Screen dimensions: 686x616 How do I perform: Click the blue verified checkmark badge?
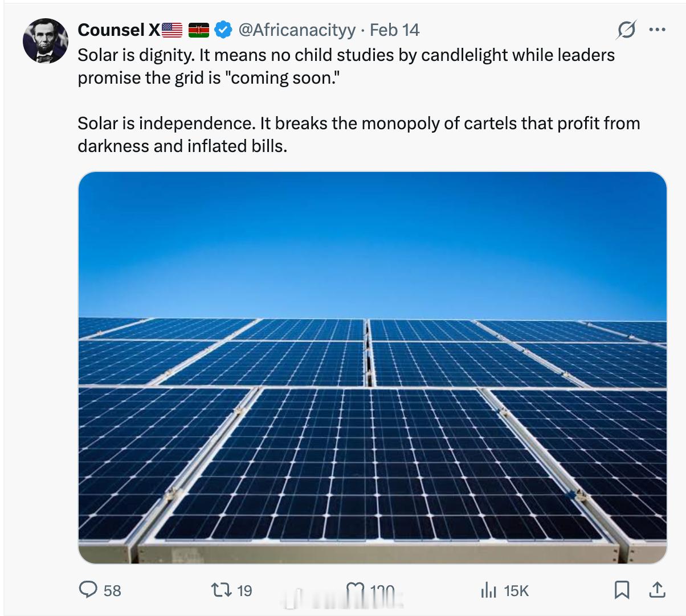tap(223, 30)
